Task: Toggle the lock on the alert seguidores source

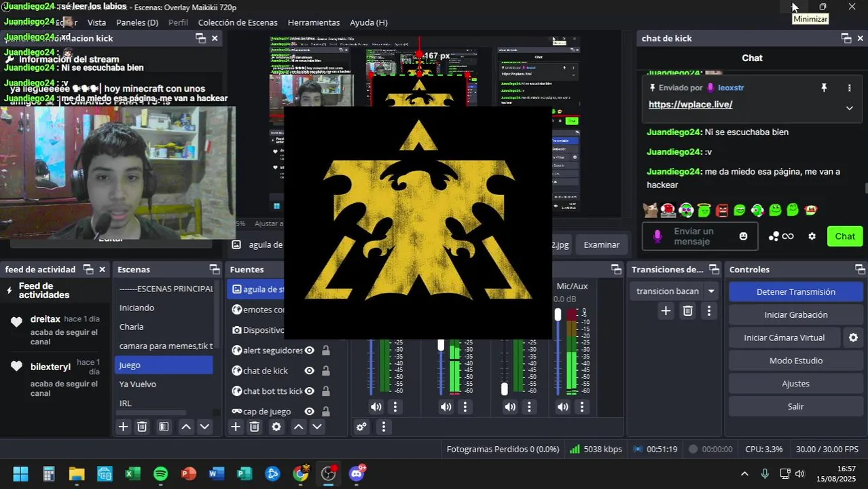Action: [x=326, y=350]
